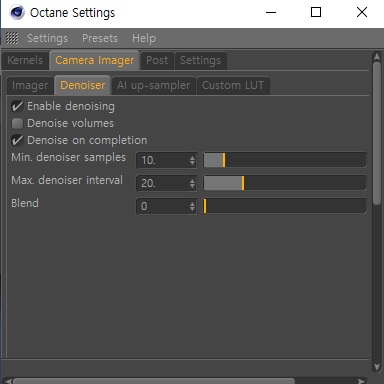384x384 pixels.
Task: Open the Settings menu
Action: [47, 38]
